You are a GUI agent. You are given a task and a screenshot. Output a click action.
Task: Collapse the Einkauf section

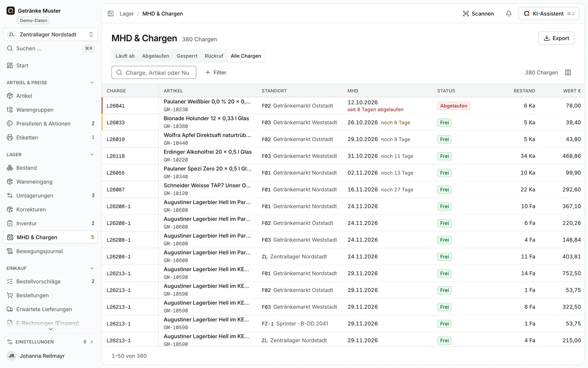(x=51, y=268)
